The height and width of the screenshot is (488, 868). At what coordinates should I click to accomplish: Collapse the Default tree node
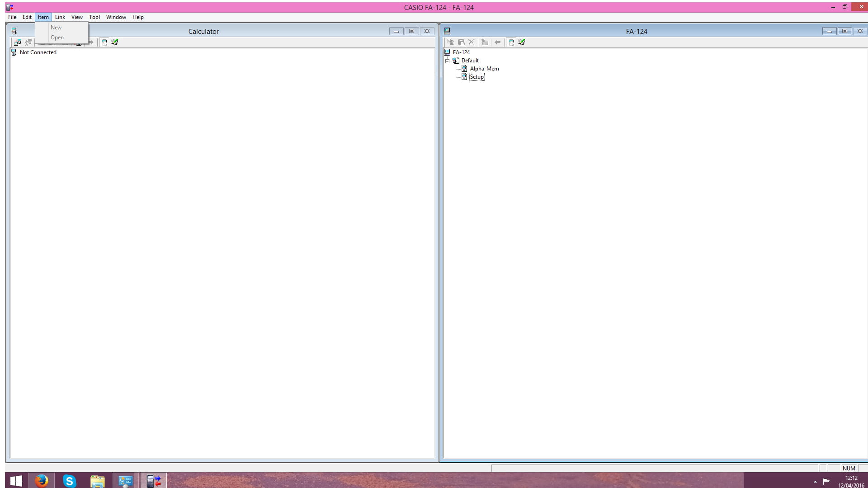click(448, 61)
